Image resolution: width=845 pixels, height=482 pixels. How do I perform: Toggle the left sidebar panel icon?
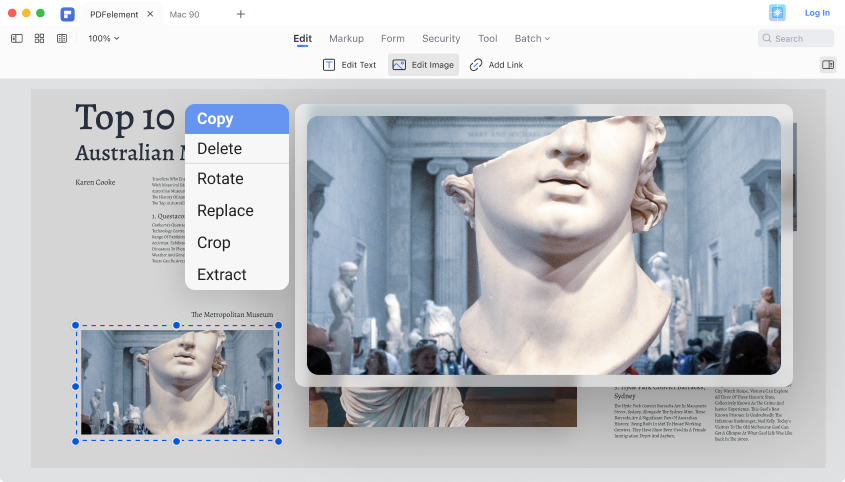(x=17, y=38)
